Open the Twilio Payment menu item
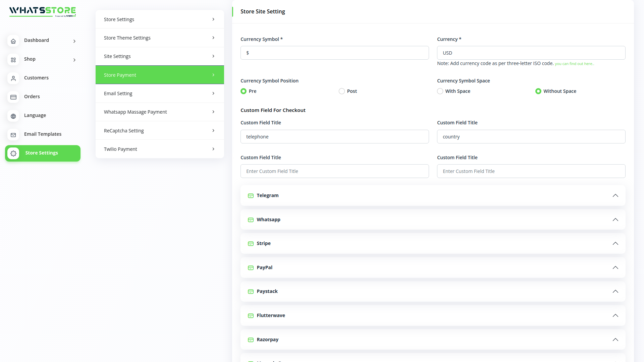 [x=160, y=149]
